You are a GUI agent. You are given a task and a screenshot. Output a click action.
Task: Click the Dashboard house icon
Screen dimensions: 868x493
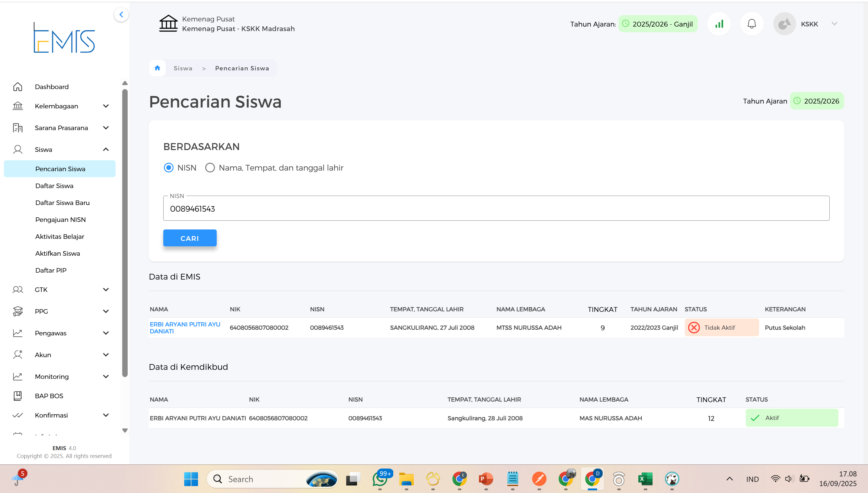click(x=18, y=87)
